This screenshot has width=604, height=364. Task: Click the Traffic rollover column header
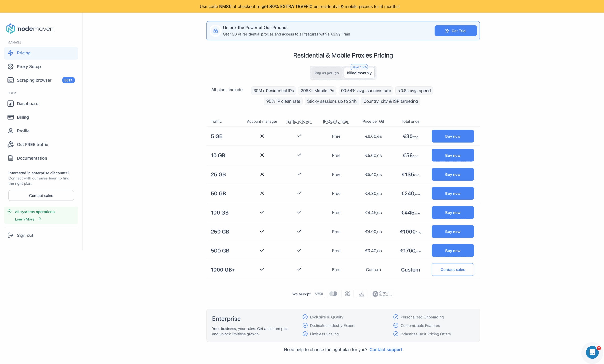(x=298, y=121)
